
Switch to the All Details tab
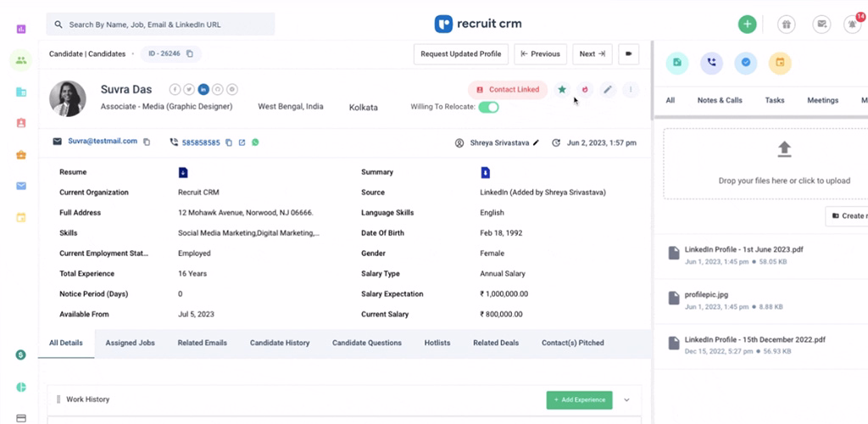66,343
